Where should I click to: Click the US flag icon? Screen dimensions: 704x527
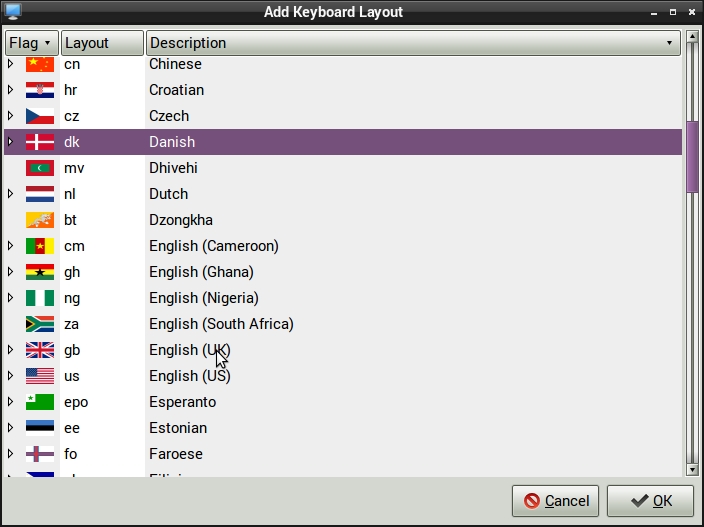click(x=40, y=376)
